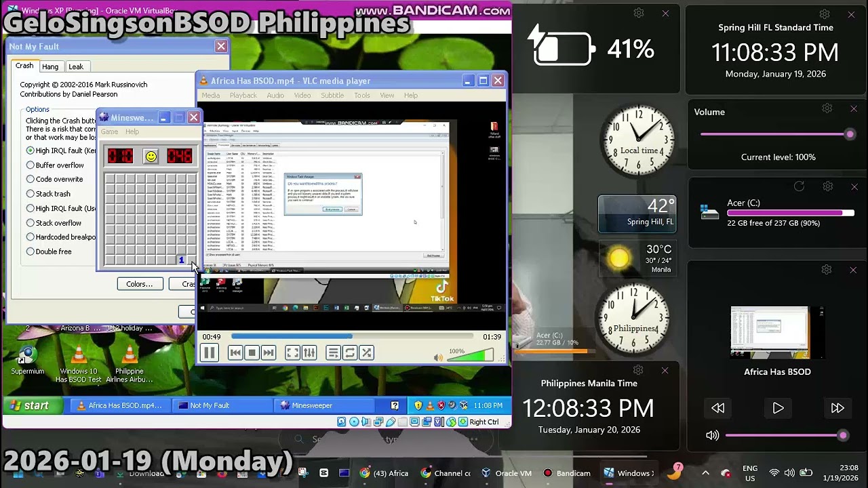This screenshot has height=488, width=868.
Task: Open Volume widget settings gear
Action: [827, 108]
